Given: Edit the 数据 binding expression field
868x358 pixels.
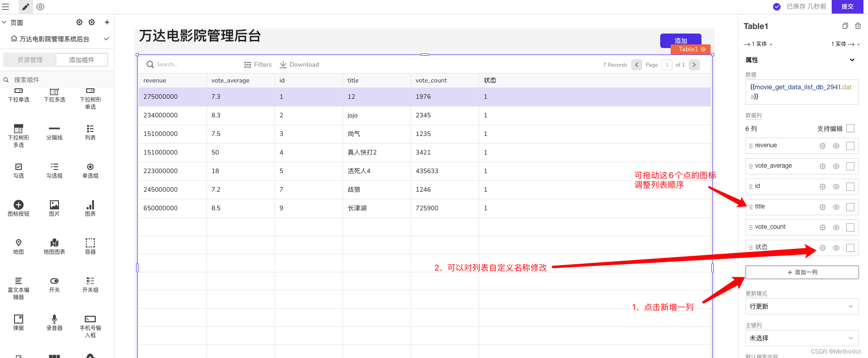Looking at the screenshot, I should 802,92.
